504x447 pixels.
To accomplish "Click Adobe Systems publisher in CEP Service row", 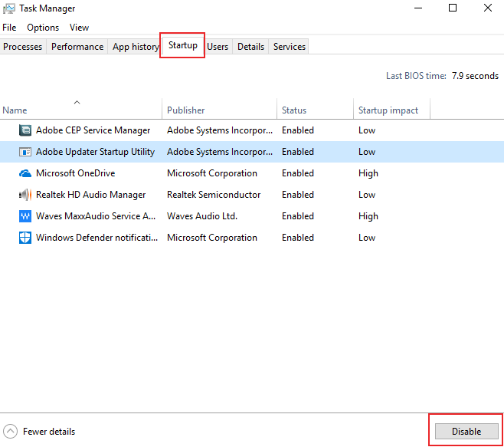I will coord(220,130).
